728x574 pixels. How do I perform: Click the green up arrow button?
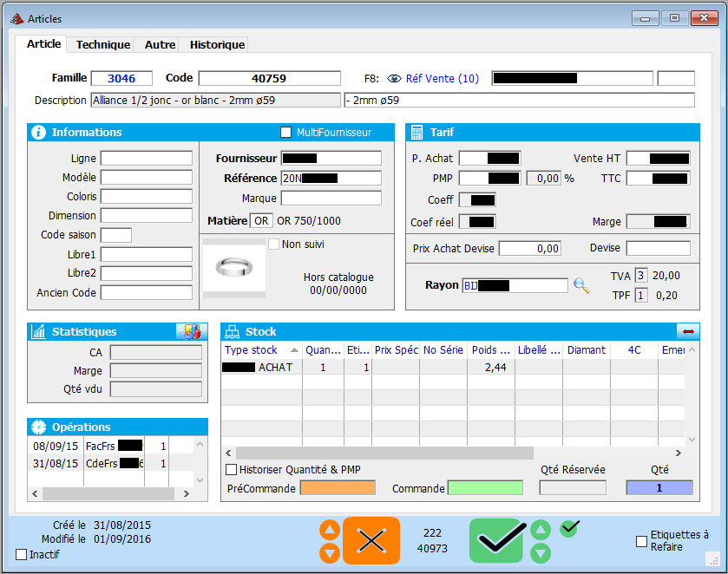coord(541,530)
